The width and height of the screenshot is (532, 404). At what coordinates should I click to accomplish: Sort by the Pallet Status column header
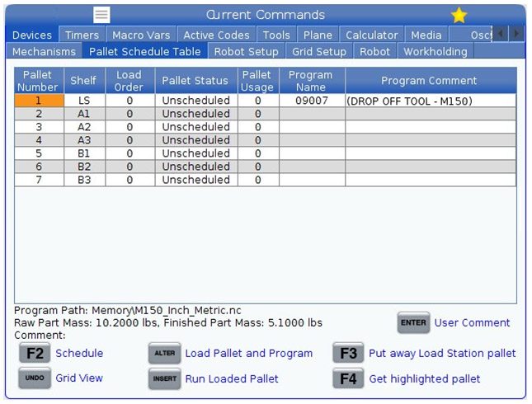[195, 81]
